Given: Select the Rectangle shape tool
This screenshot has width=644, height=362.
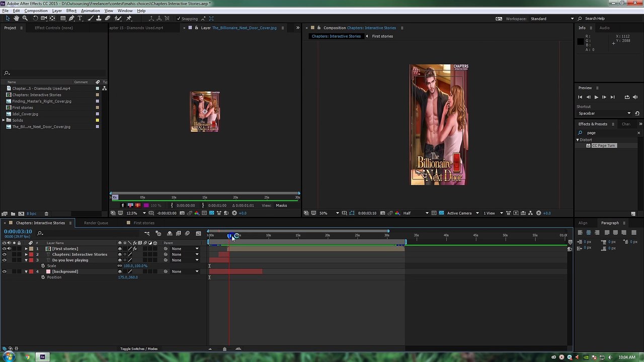Looking at the screenshot, I should [63, 19].
